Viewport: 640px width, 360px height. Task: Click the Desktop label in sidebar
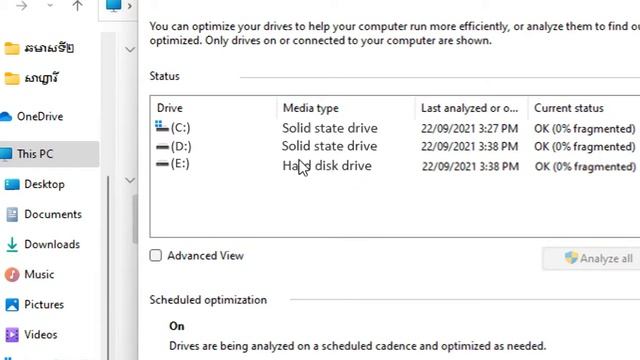click(44, 184)
